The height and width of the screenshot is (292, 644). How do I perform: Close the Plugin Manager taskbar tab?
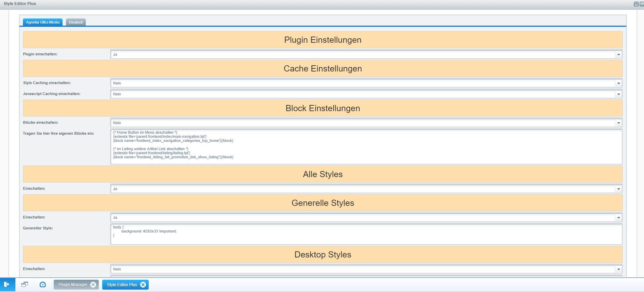pos(93,284)
